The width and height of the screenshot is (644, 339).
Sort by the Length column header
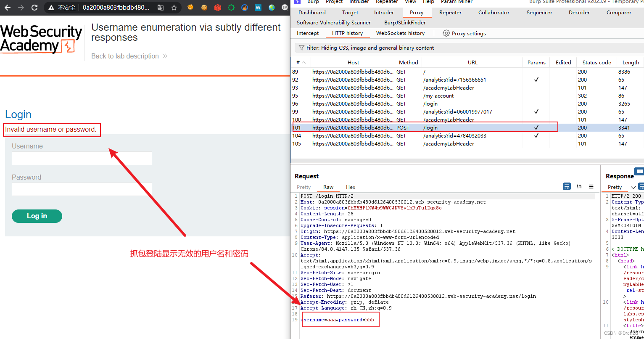click(x=631, y=62)
